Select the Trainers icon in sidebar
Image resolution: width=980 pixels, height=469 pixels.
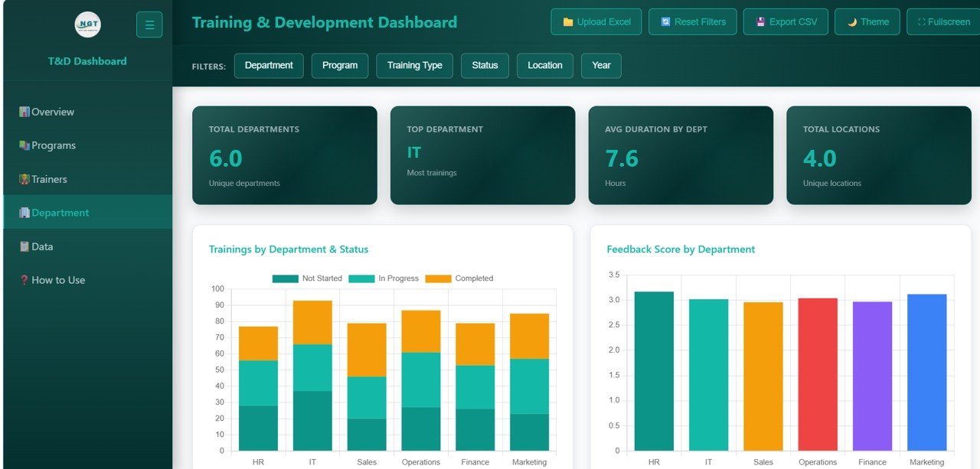click(x=26, y=178)
